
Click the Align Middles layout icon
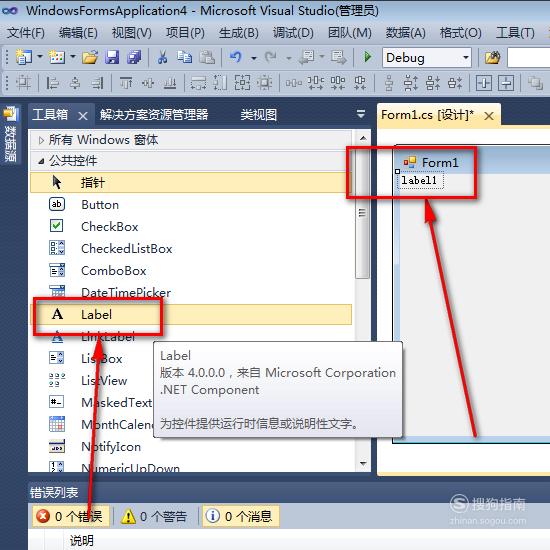[148, 83]
